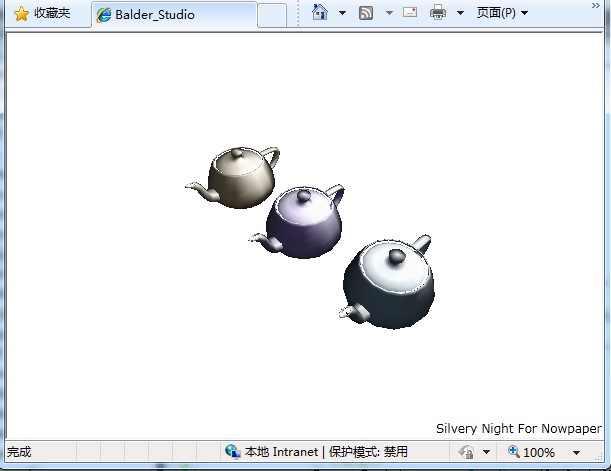Expand the Home button dropdown arrow

(342, 13)
